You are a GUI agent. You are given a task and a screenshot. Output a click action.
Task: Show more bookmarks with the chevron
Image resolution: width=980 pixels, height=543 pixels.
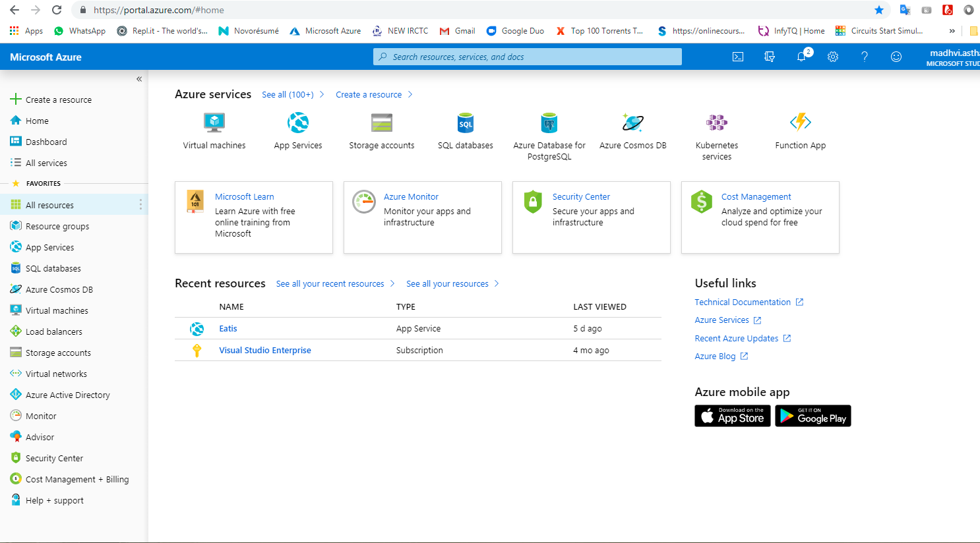tap(952, 31)
